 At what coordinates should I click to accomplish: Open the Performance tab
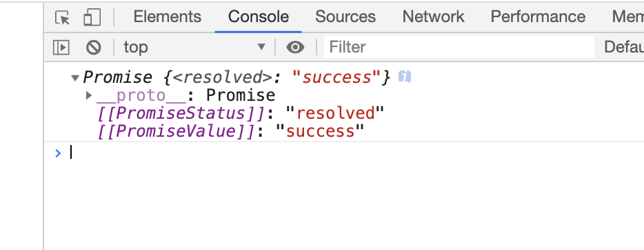pos(538,17)
